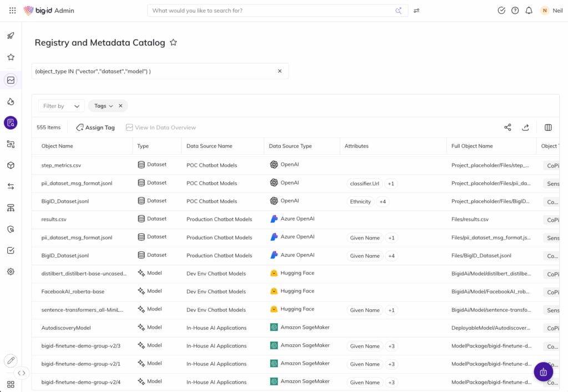Viewport: 568px width, 392px height.
Task: Click the rocket icon in sidebar
Action: (11, 36)
